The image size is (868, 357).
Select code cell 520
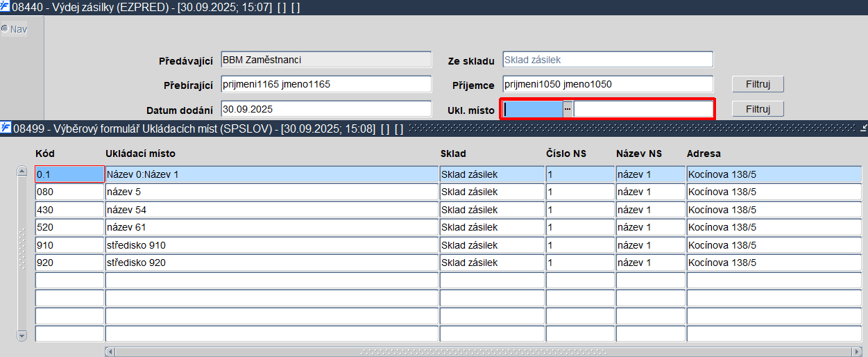69,227
